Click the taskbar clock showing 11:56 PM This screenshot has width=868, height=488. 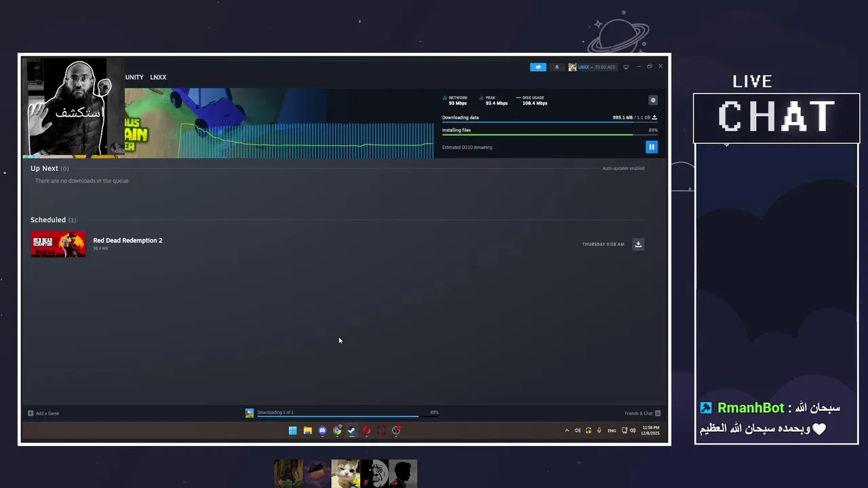650,430
